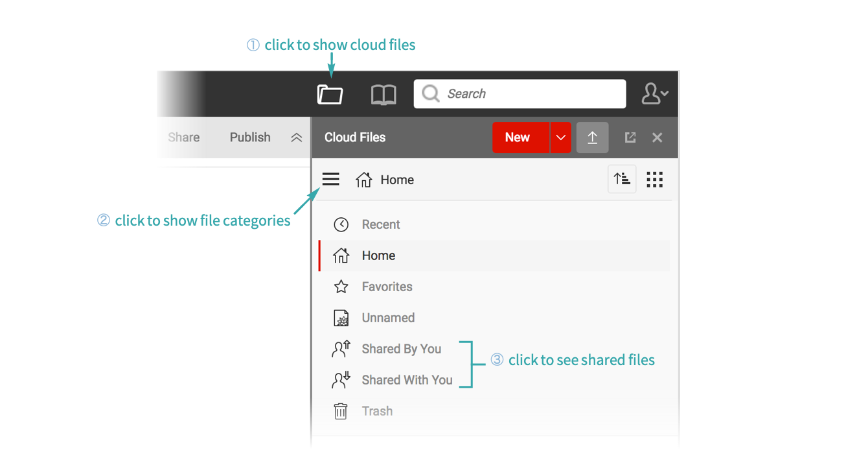Collapse toolbar with double chevron

point(297,137)
